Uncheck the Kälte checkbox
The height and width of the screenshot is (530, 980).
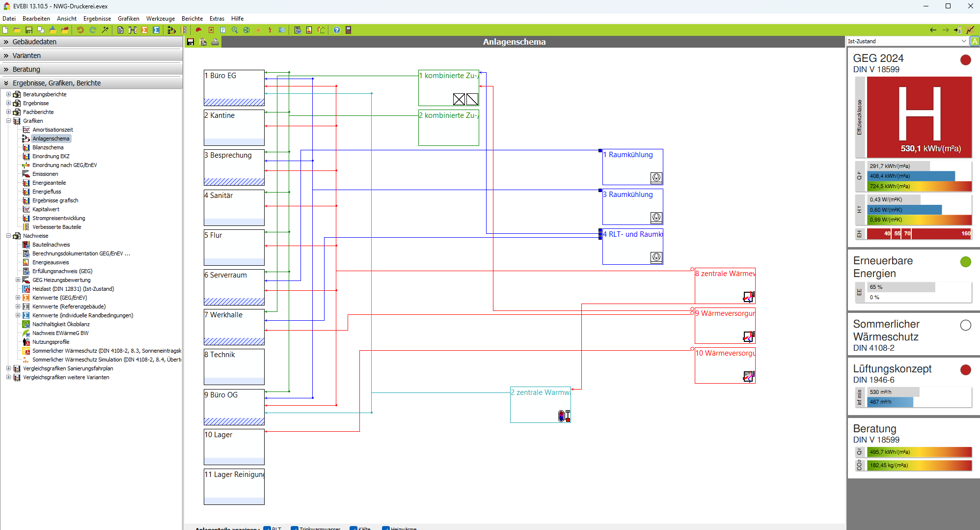[x=354, y=529]
